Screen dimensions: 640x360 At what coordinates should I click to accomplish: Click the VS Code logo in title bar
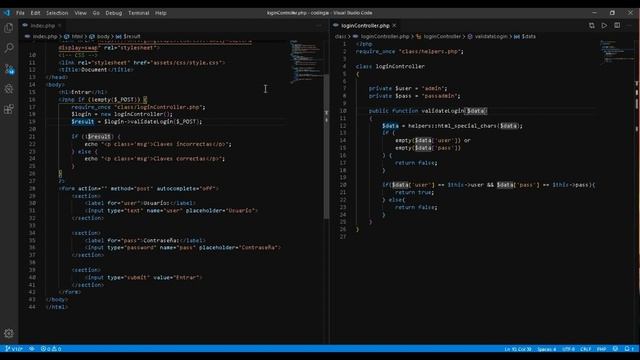7,13
